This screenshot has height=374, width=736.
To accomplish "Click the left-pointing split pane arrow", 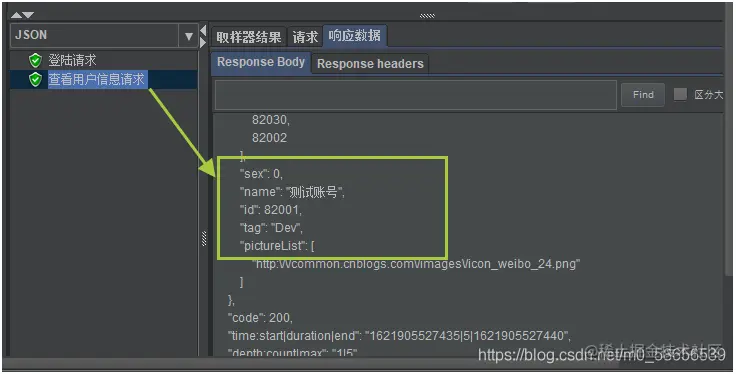I will [x=203, y=31].
